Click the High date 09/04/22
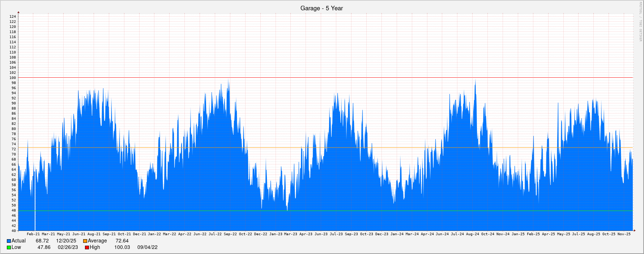The height and width of the screenshot is (254, 644). [x=147, y=247]
